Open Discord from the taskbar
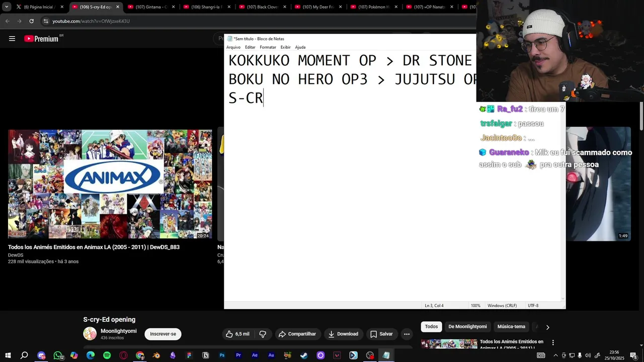This screenshot has width=644, height=362. pyautogui.click(x=41, y=355)
